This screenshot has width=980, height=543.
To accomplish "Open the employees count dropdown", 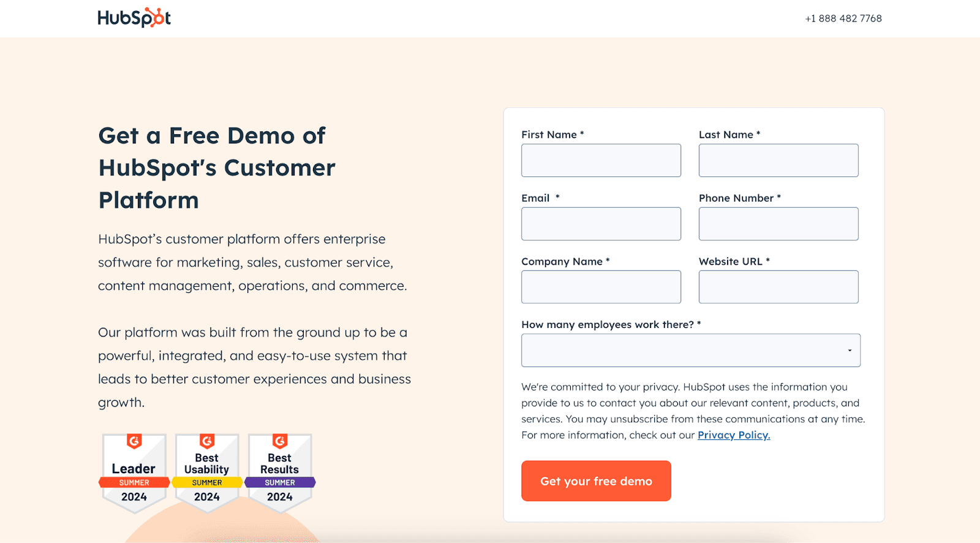I will (x=690, y=351).
